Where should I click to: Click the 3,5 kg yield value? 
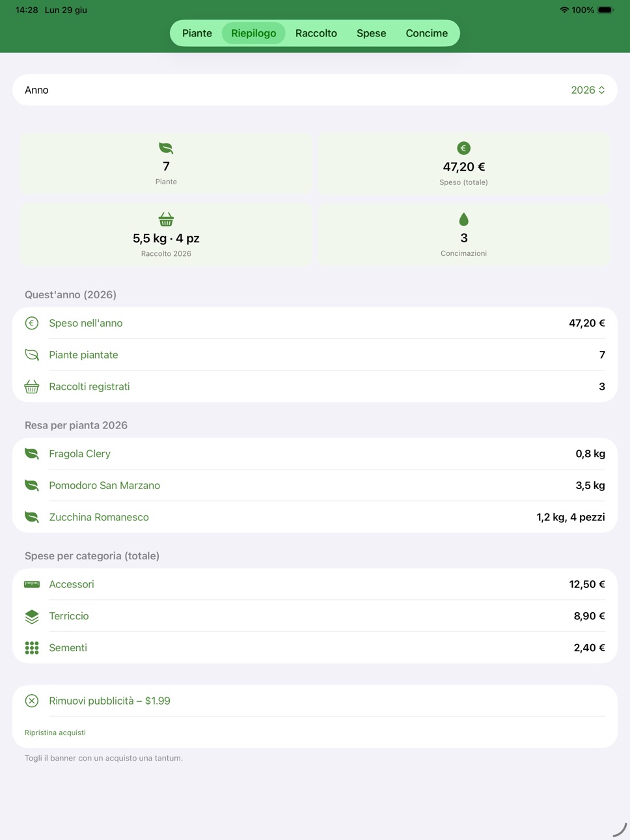[x=590, y=486]
